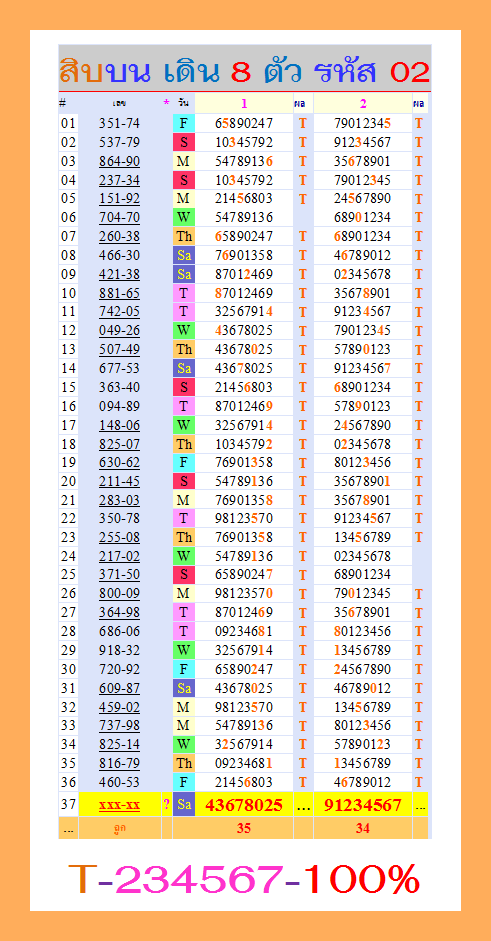Click the # header cell
The image size is (491, 941).
[62, 103]
